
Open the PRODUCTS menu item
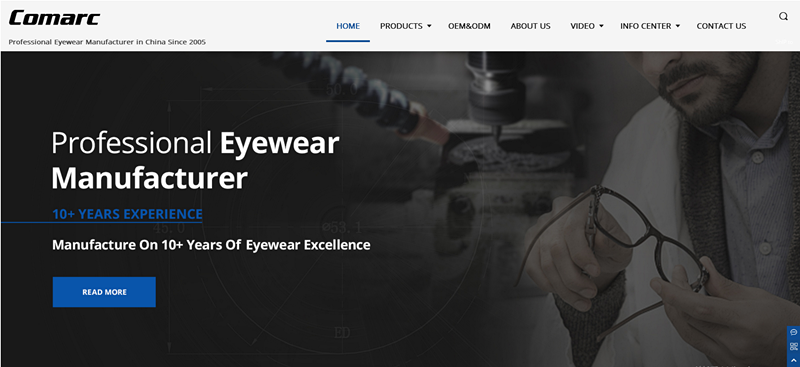(401, 26)
